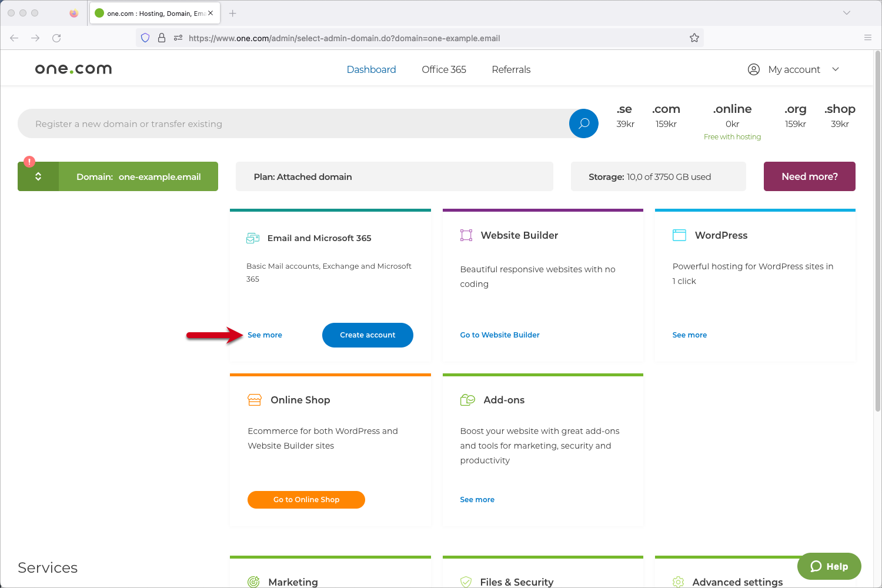Reload the page
This screenshot has height=588, width=882.
56,38
